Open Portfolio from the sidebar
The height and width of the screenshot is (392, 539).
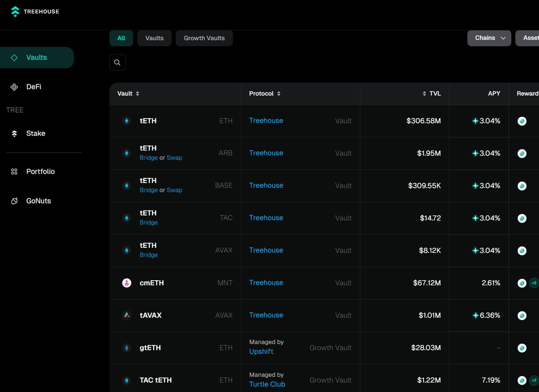coord(40,172)
